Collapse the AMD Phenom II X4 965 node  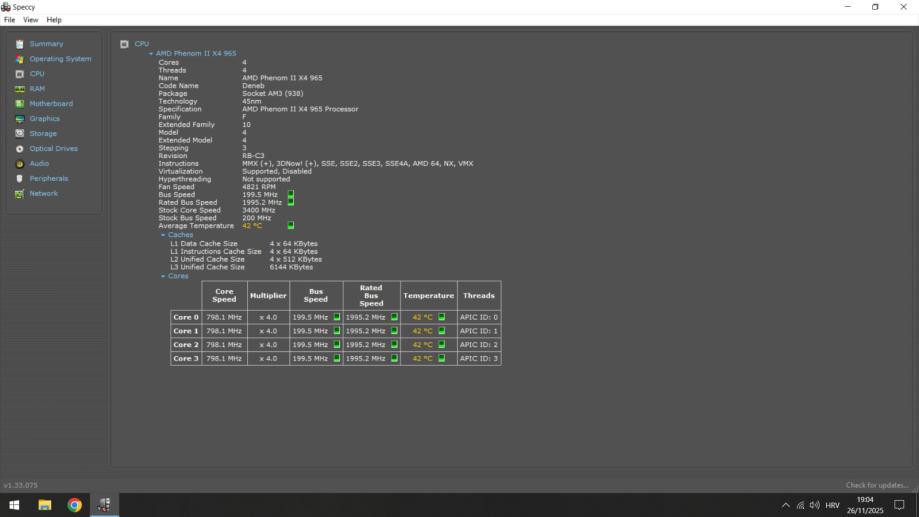tap(151, 53)
